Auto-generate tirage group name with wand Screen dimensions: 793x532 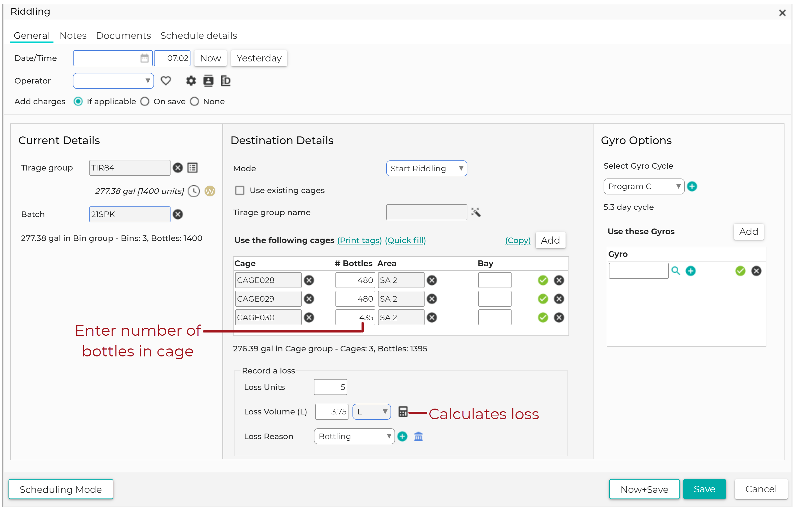pyautogui.click(x=476, y=212)
